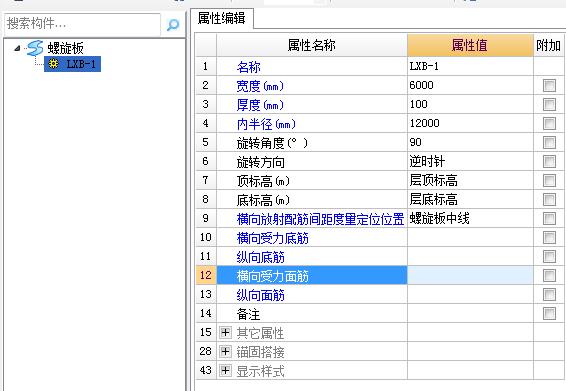The height and width of the screenshot is (391, 566).
Task: Click the 附加 column header
Action: point(548,45)
